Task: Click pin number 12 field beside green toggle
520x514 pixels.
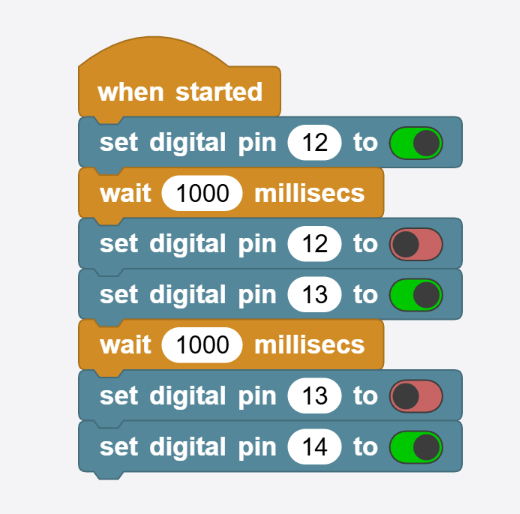Action: [x=315, y=143]
